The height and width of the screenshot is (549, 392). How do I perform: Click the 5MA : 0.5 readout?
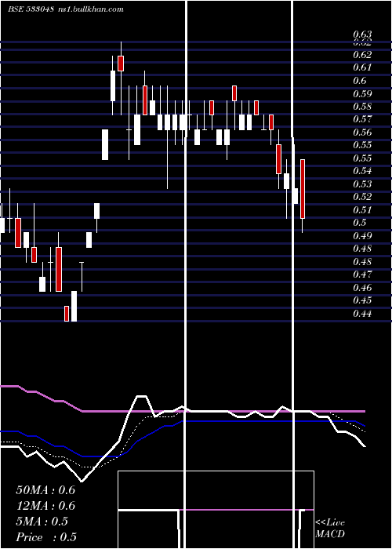click(42, 522)
